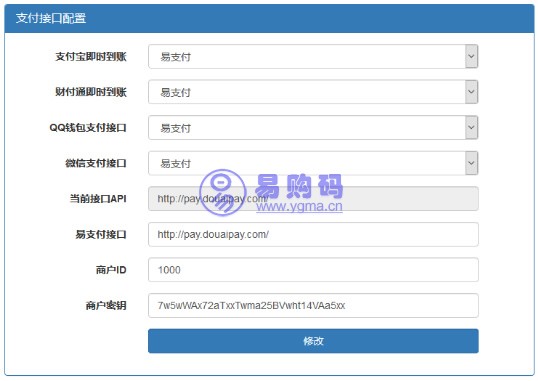Click the 支付宝即时到账 label
538x381 pixels.
pyautogui.click(x=91, y=57)
